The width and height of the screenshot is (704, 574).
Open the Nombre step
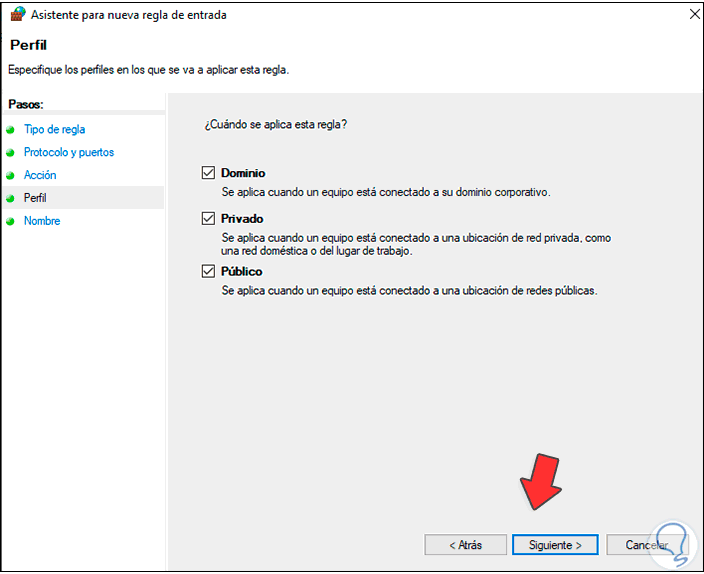coord(42,221)
